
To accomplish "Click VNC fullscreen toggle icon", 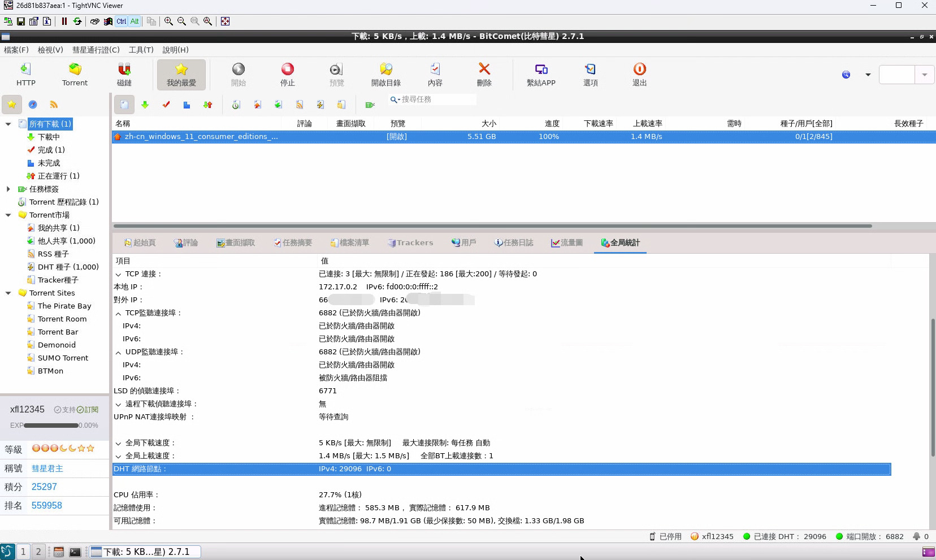I will [x=226, y=21].
